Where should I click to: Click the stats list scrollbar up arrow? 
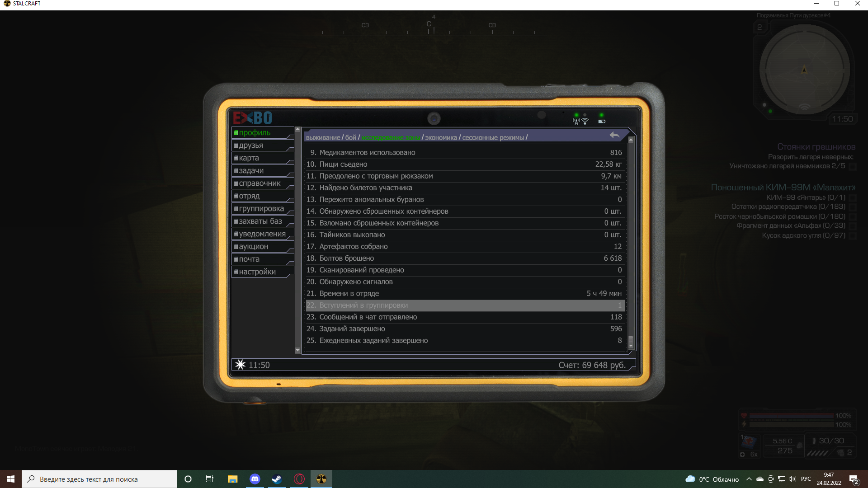(631, 140)
